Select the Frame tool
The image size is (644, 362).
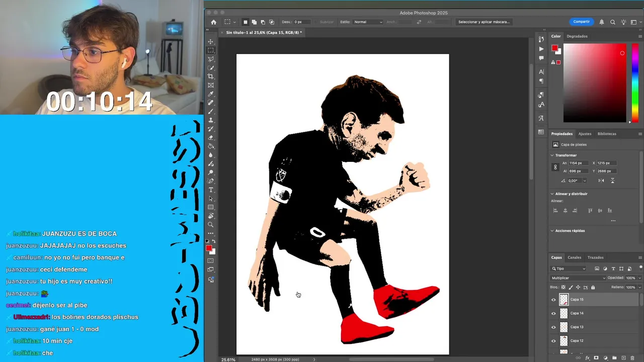pyautogui.click(x=211, y=85)
